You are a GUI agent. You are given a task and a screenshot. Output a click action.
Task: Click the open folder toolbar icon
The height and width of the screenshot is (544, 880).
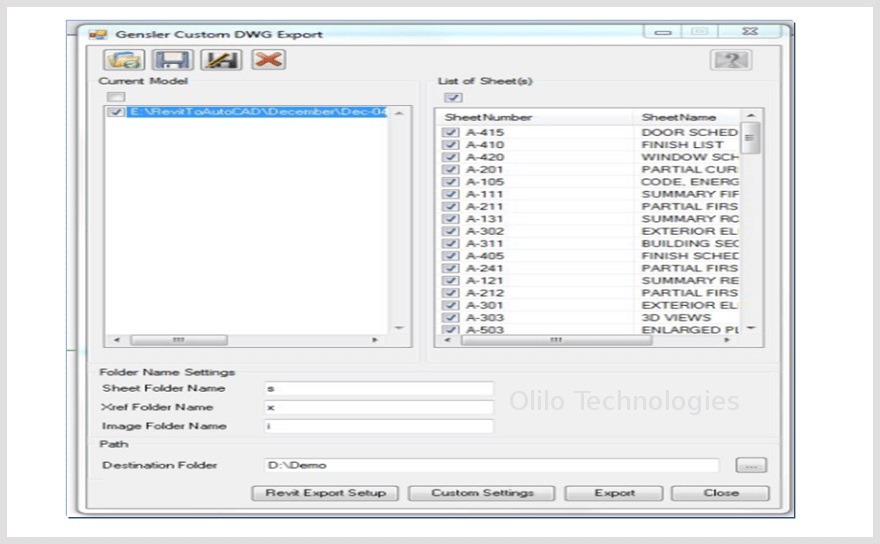click(x=124, y=60)
